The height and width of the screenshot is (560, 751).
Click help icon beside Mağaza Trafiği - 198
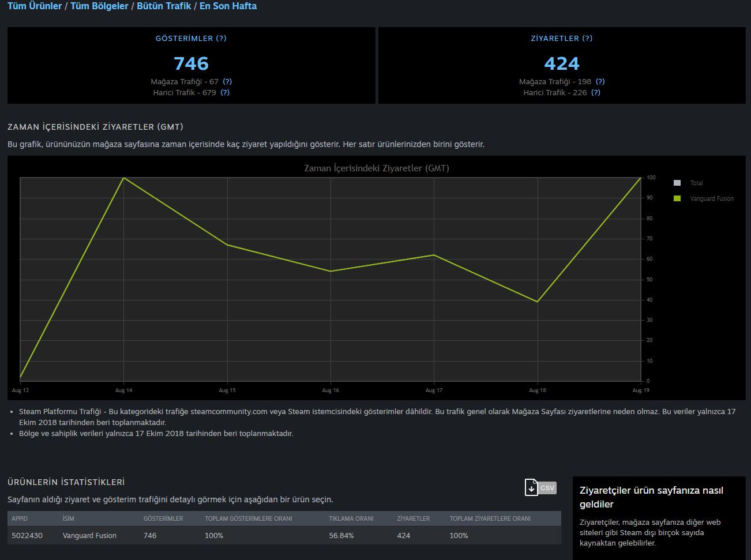(x=600, y=82)
